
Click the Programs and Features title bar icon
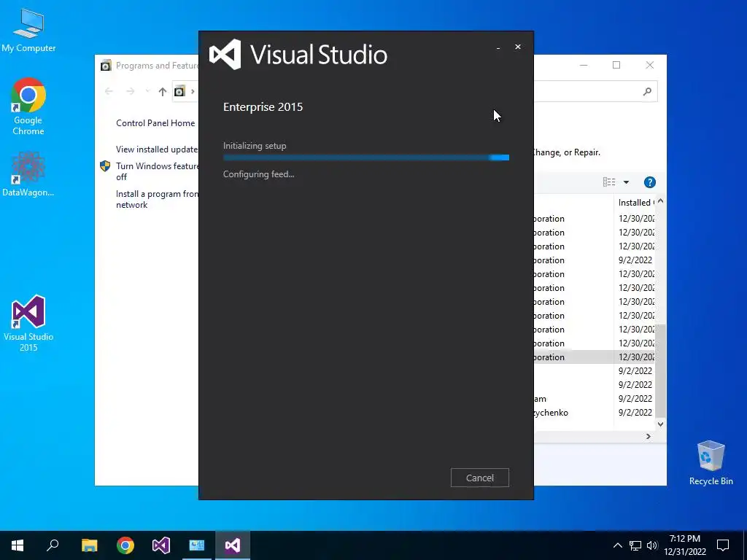coord(106,65)
